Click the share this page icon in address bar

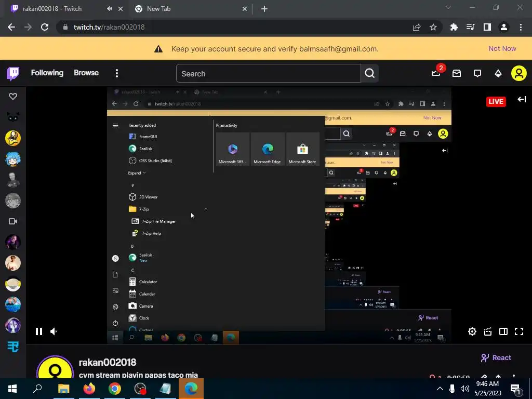(417, 27)
